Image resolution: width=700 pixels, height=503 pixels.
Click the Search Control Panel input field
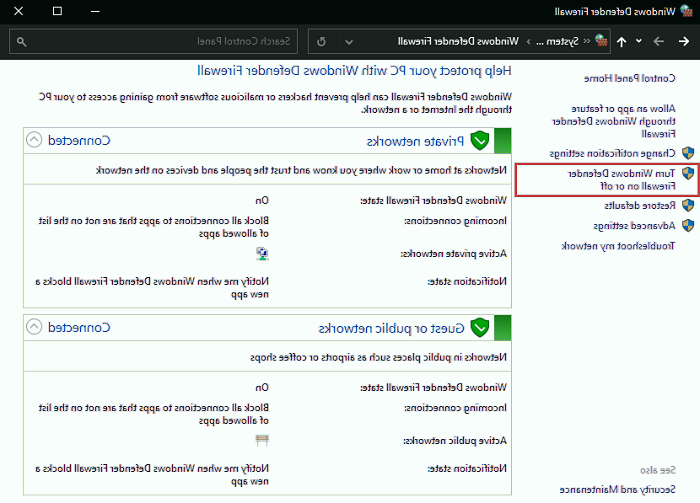[x=154, y=42]
